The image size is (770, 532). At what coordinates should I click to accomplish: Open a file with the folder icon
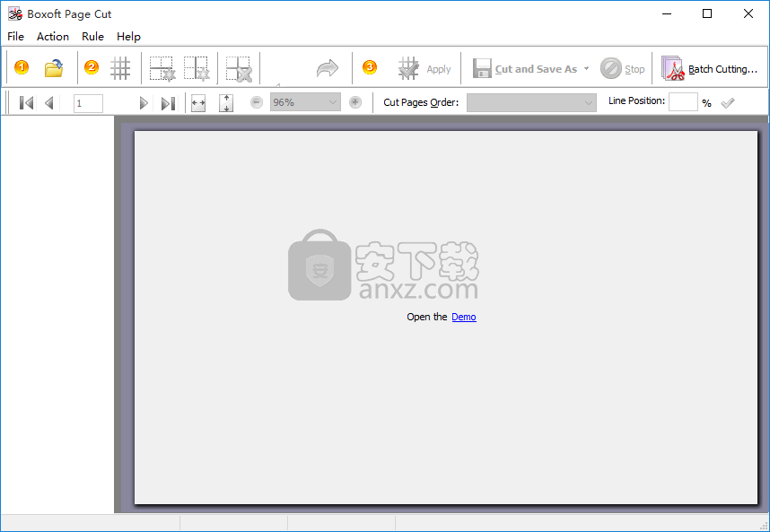pos(54,67)
